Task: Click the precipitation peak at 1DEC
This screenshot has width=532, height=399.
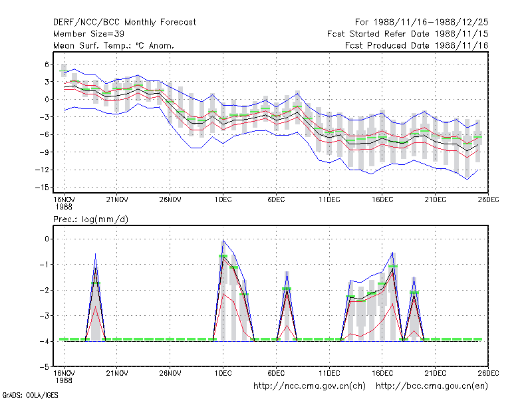Action: click(x=223, y=241)
